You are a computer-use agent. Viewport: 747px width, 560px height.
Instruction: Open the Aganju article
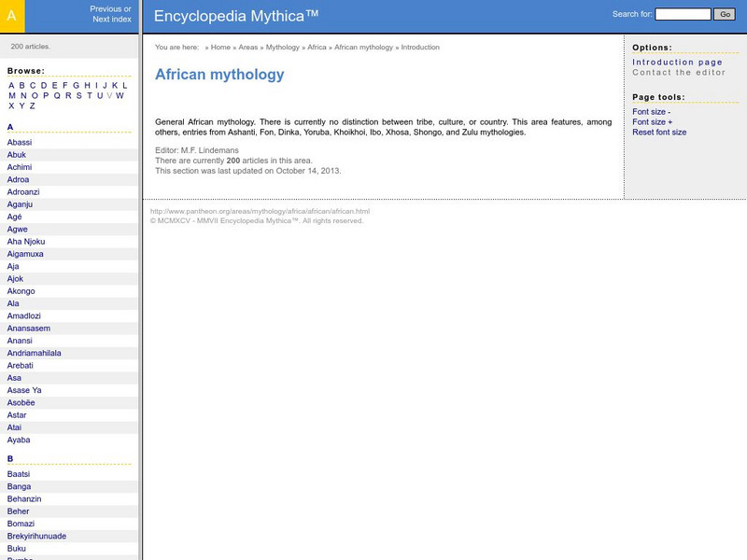point(20,204)
